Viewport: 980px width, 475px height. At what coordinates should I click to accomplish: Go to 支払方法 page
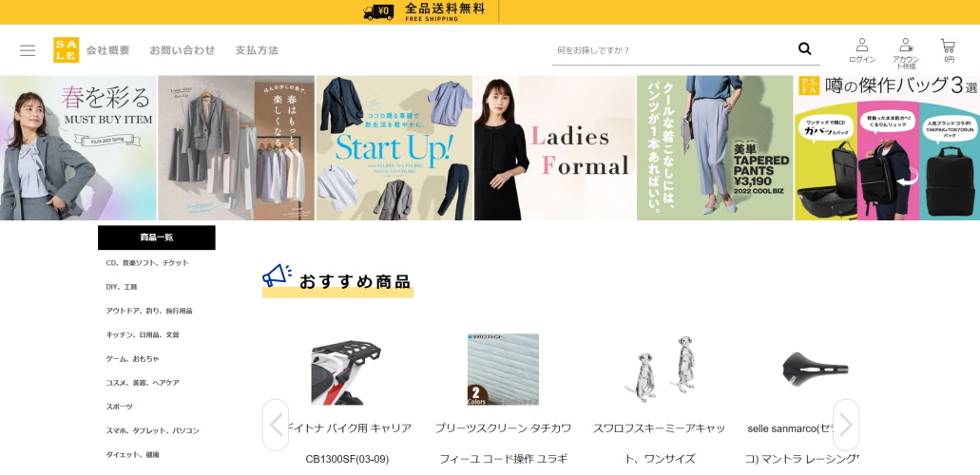click(x=257, y=50)
